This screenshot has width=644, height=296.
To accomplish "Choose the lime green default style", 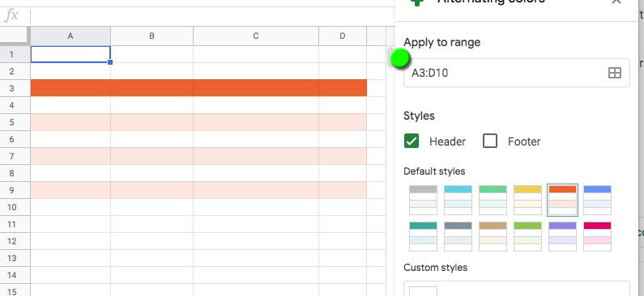I will tap(528, 236).
